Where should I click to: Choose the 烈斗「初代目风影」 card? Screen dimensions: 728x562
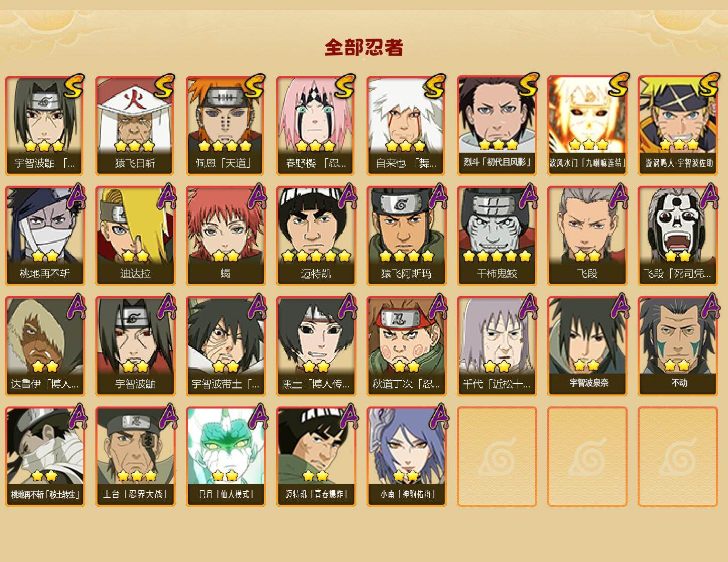tap(497, 125)
